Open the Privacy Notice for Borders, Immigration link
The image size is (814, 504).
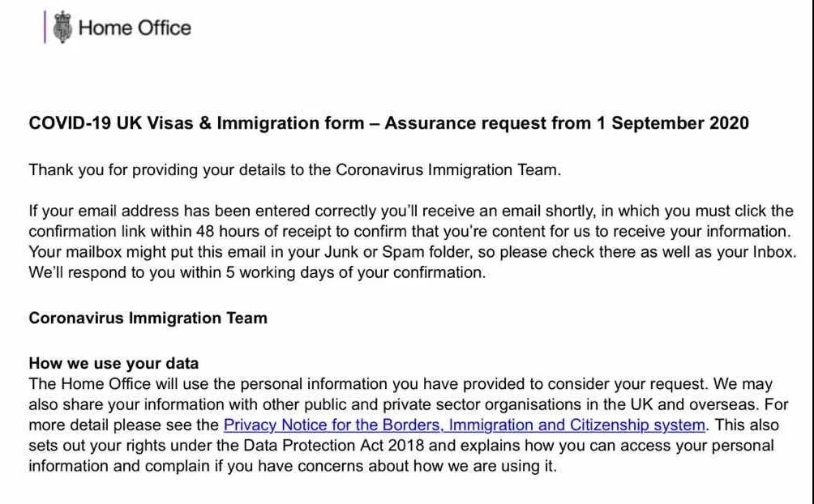tap(464, 425)
